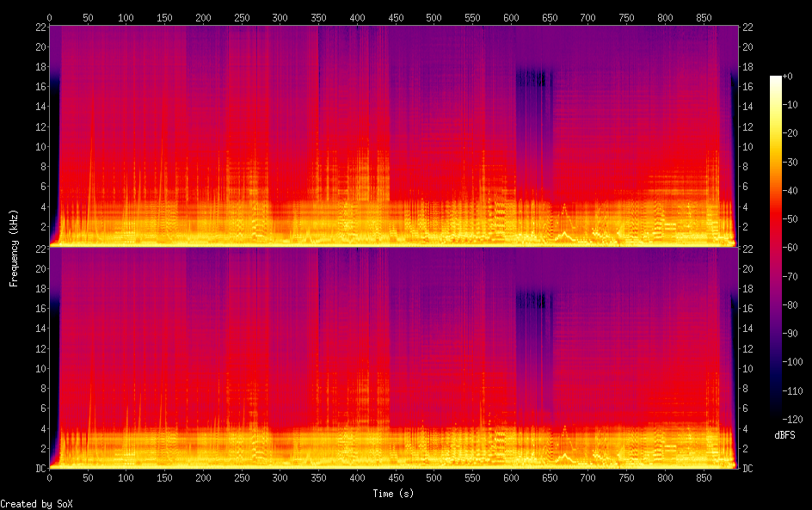
Task: Select the "Time (s)" axis title
Action: coord(393,494)
